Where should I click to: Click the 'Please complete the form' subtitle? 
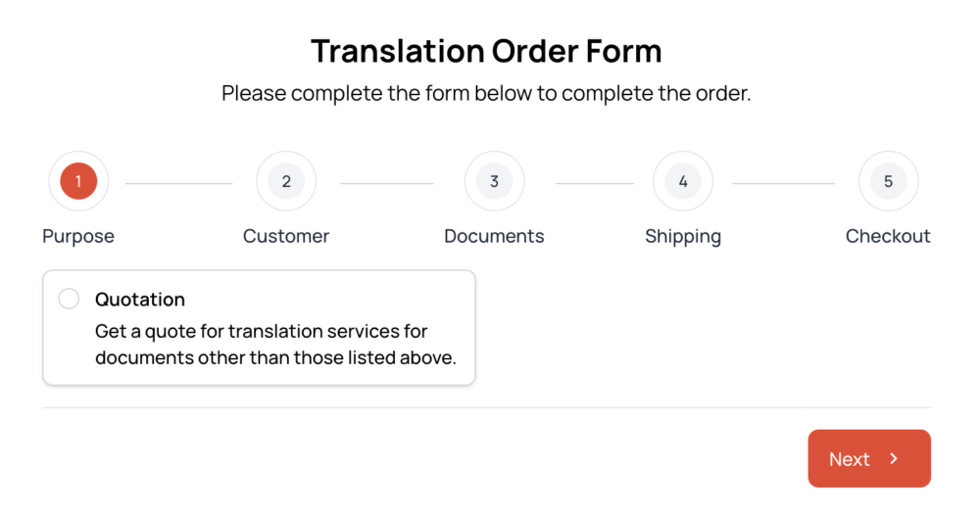[486, 94]
